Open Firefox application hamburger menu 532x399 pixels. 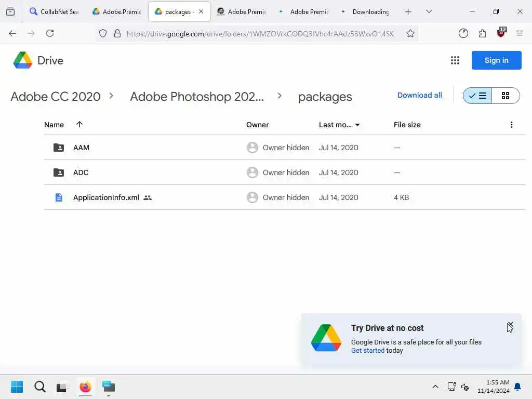(x=520, y=33)
